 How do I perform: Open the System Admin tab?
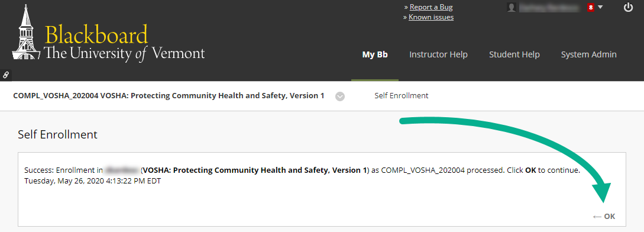pyautogui.click(x=588, y=54)
